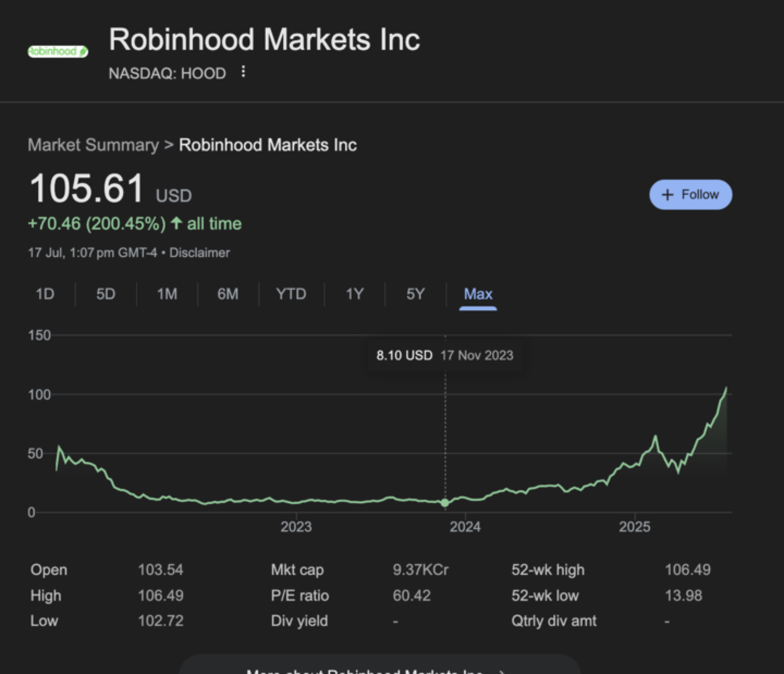Viewport: 784px width, 674px height.
Task: Click the price tooltip showing 8.10 USD
Action: coord(445,355)
